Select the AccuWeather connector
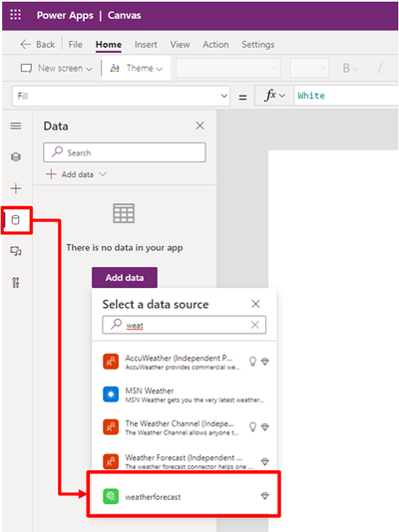The width and height of the screenshot is (399, 532). 185,362
